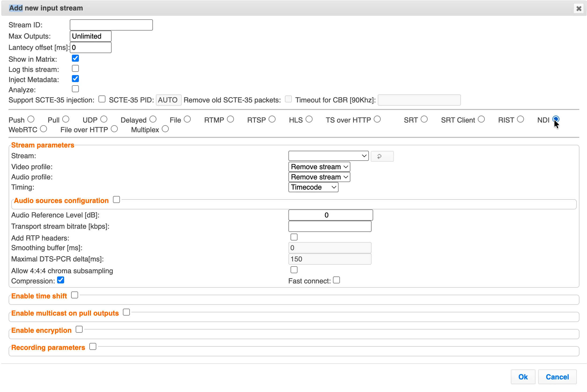The width and height of the screenshot is (587, 392).
Task: Check Add RTP headers
Action: click(x=294, y=237)
